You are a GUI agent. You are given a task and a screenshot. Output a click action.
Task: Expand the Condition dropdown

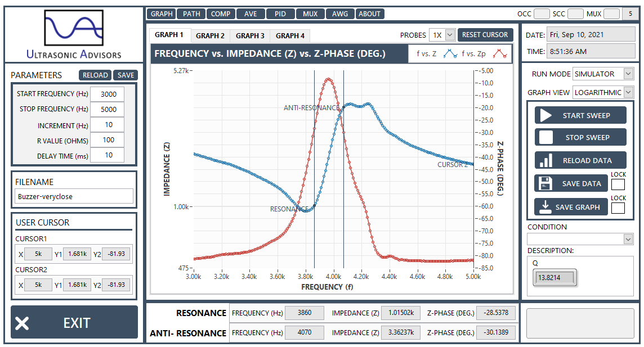coord(580,238)
